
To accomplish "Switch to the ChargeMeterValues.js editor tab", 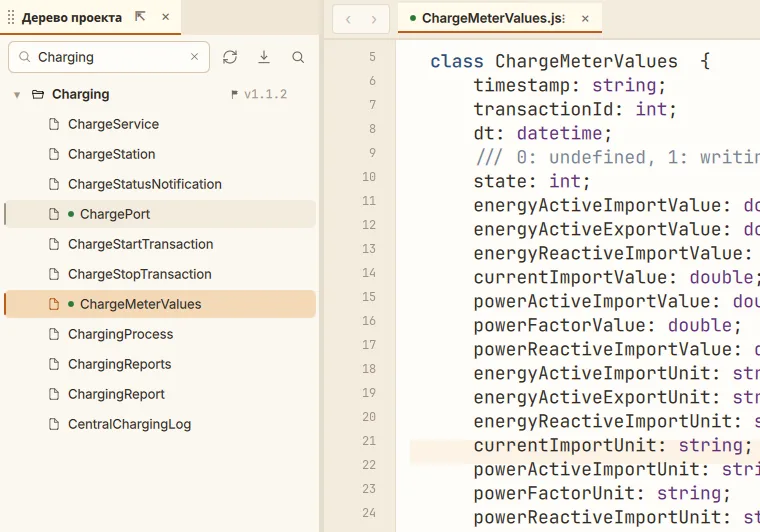I will (x=487, y=18).
